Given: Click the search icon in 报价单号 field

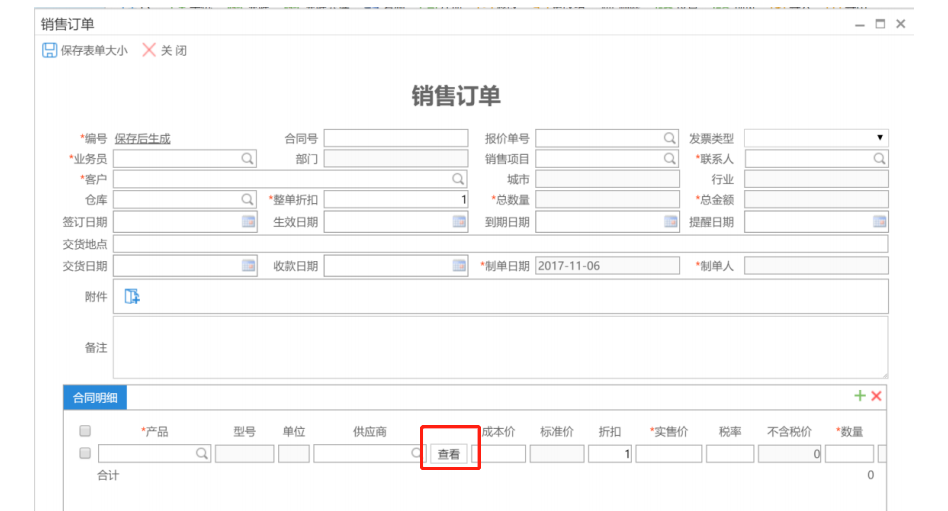Looking at the screenshot, I should coord(669,139).
